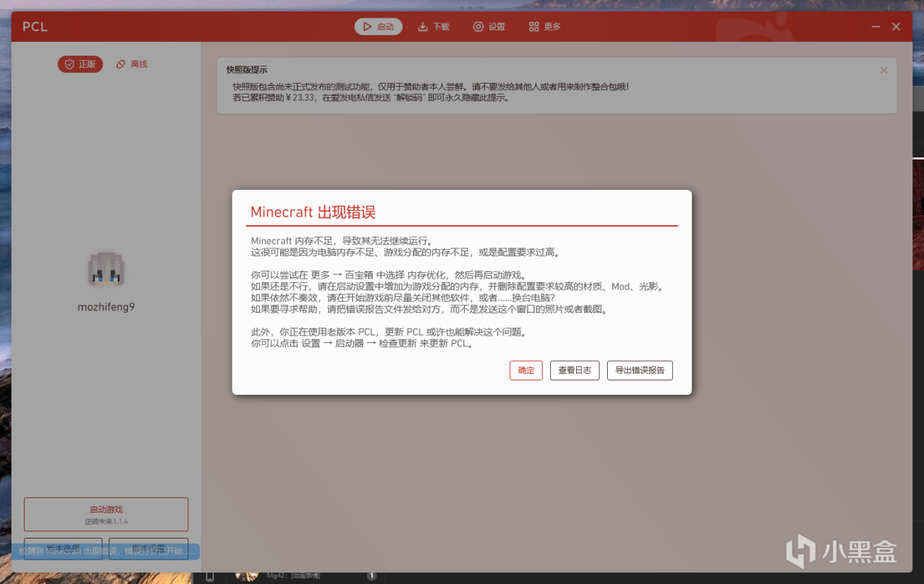
Task: Open the 更多 tab
Action: (544, 27)
